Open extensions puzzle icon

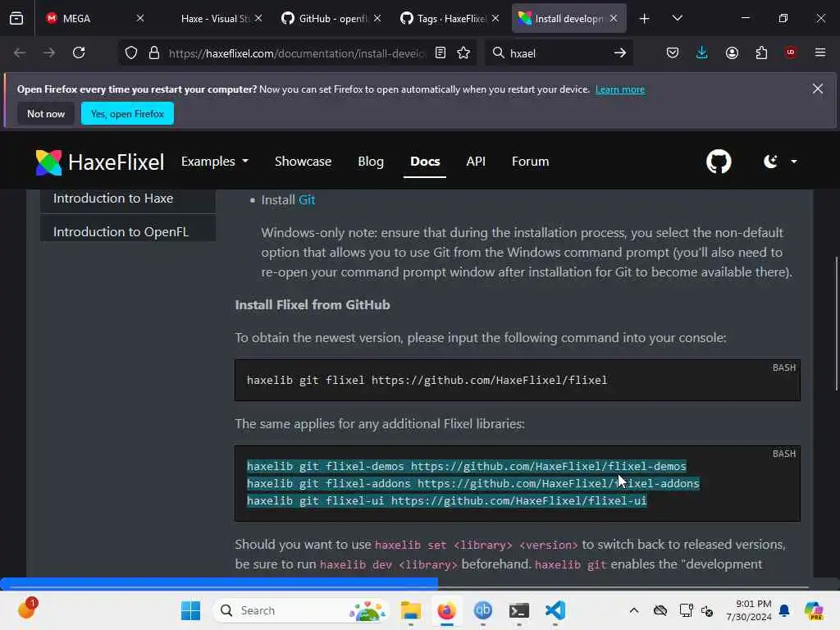[x=761, y=52]
